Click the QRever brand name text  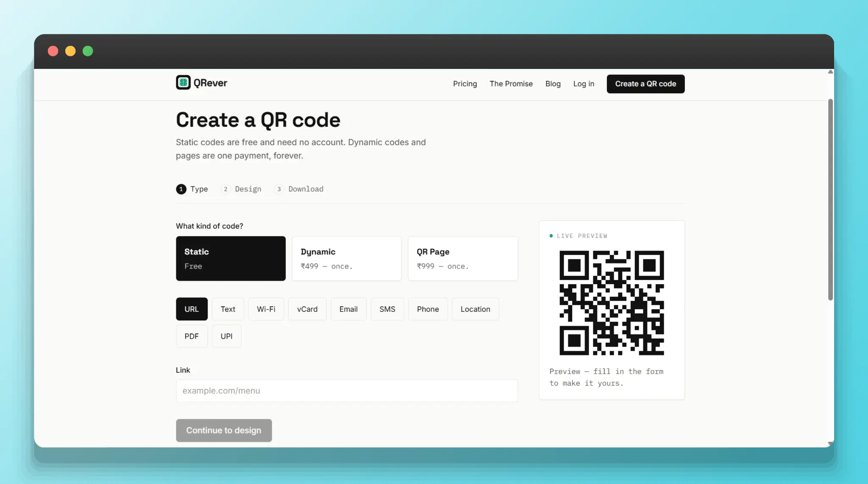point(210,83)
